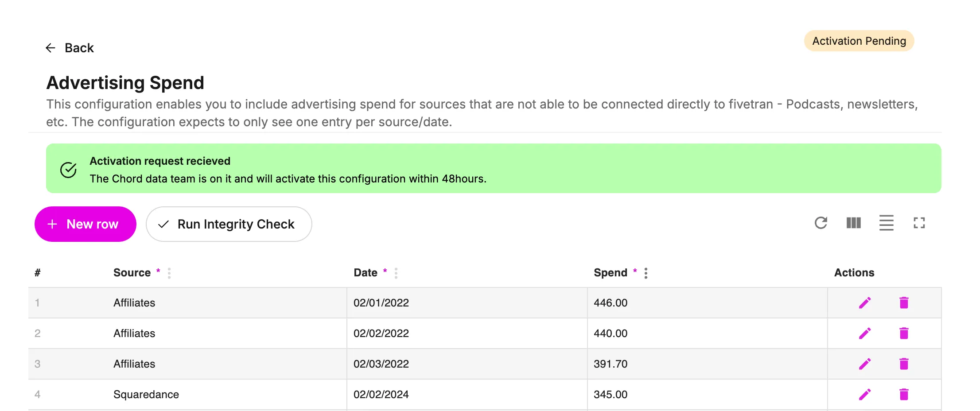Image resolution: width=980 pixels, height=411 pixels.
Task: Click the Advertising Spend heading
Action: pos(125,83)
